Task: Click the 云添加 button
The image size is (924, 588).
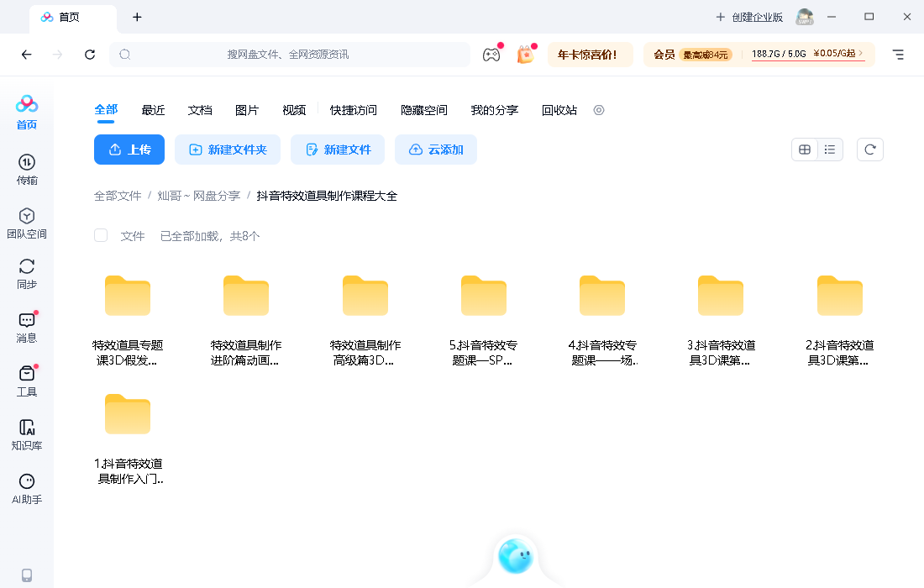Action: pyautogui.click(x=435, y=150)
